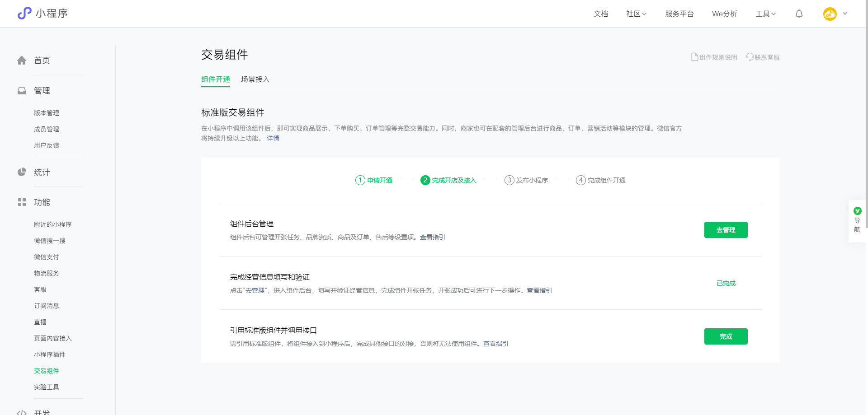The image size is (868, 415).
Task: Click step 4 circle 完成组件开通
Action: (x=580, y=180)
